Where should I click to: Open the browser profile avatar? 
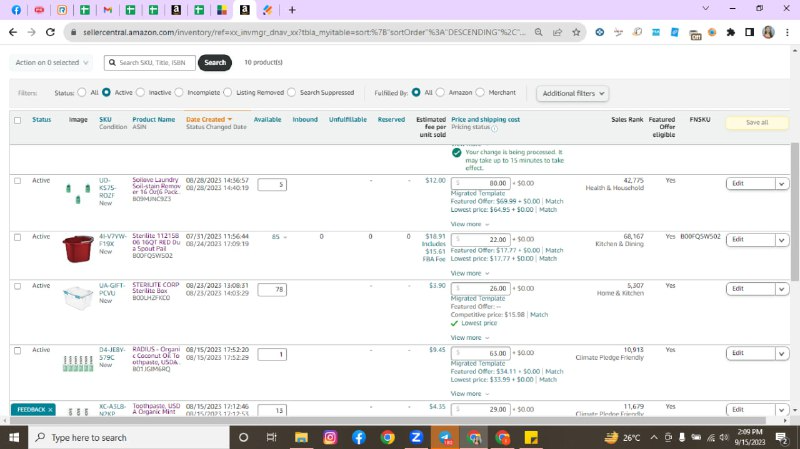click(768, 32)
